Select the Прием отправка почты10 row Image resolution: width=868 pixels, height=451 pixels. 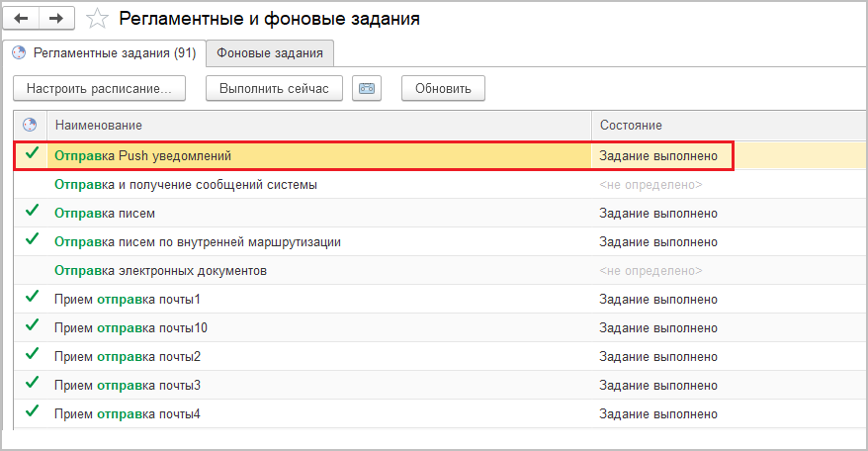point(130,327)
